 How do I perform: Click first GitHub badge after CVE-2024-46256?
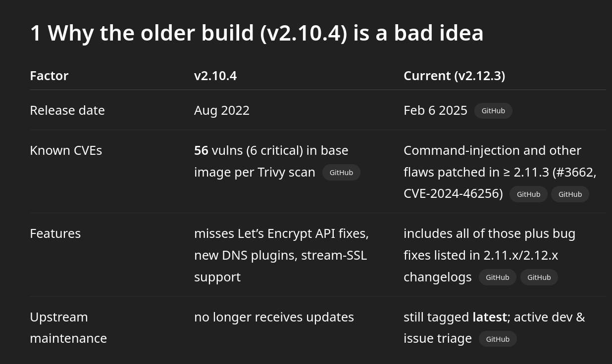[x=528, y=194]
